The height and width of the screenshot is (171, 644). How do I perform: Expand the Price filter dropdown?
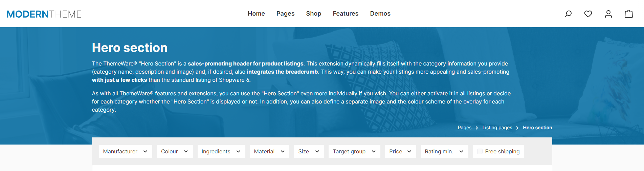pos(401,151)
